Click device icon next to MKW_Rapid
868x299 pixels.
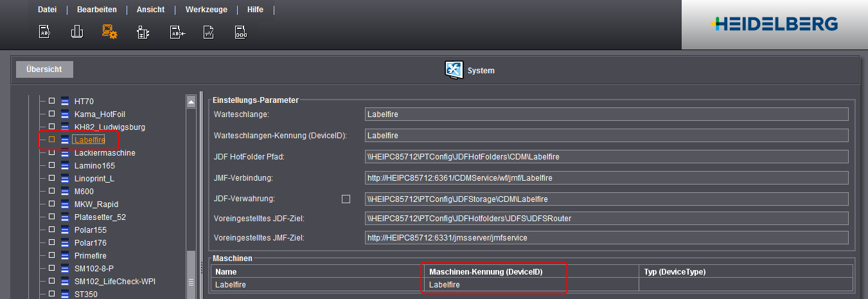65,204
